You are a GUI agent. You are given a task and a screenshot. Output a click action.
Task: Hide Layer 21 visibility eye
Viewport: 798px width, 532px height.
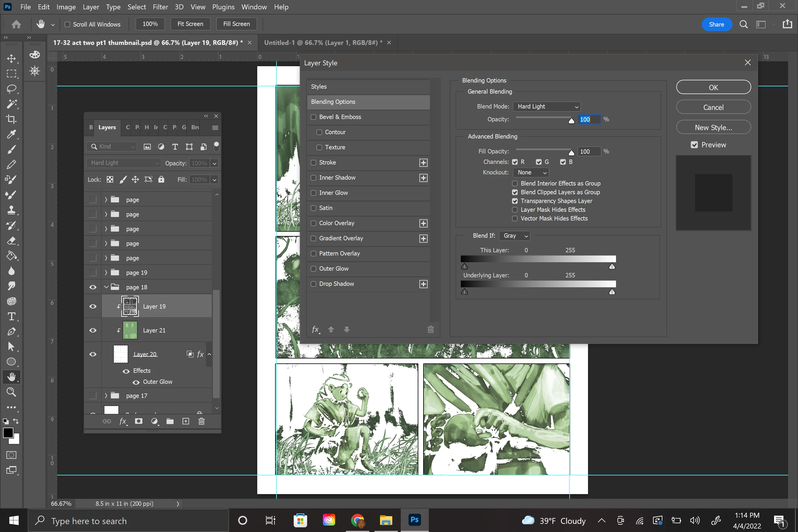coord(93,330)
